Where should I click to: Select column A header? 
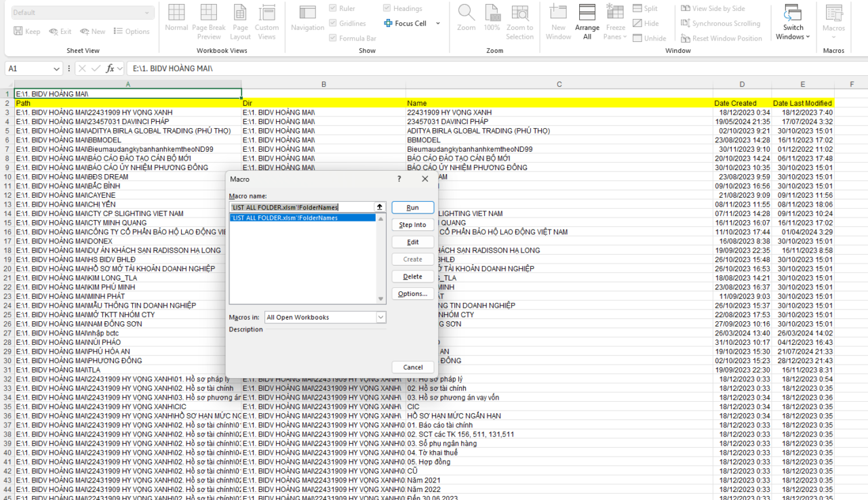tap(128, 84)
